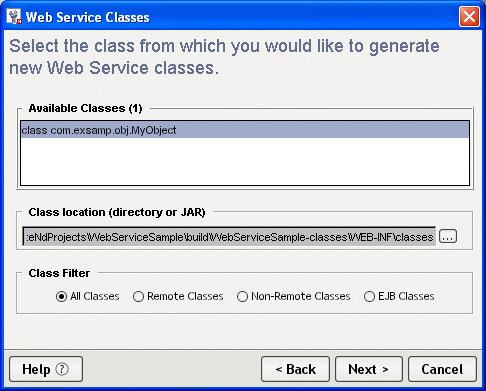Proceed with the Next button
Viewport: 486px width, 391px height.
click(x=369, y=369)
